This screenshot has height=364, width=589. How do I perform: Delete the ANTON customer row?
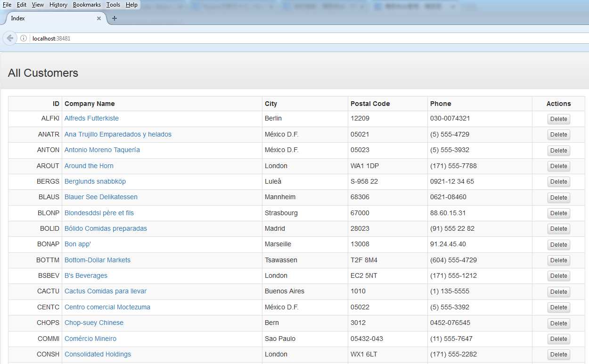(x=558, y=151)
